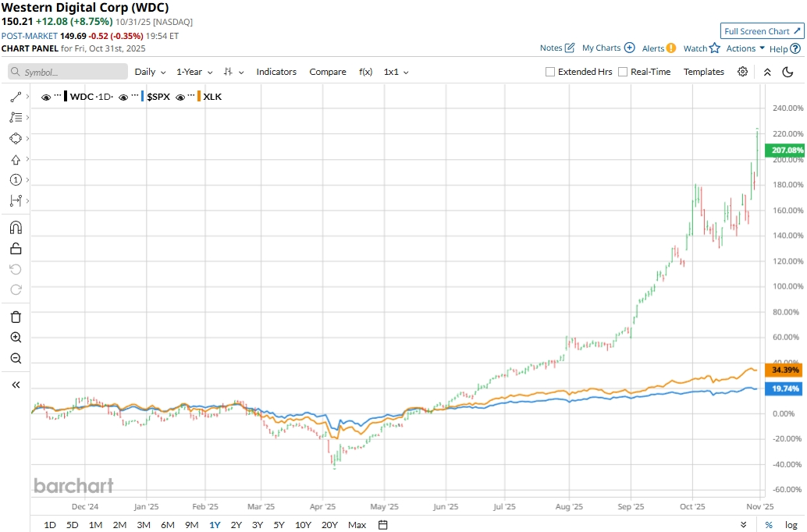Open the 1-Year period dropdown
The height and width of the screenshot is (532, 807).
(194, 72)
